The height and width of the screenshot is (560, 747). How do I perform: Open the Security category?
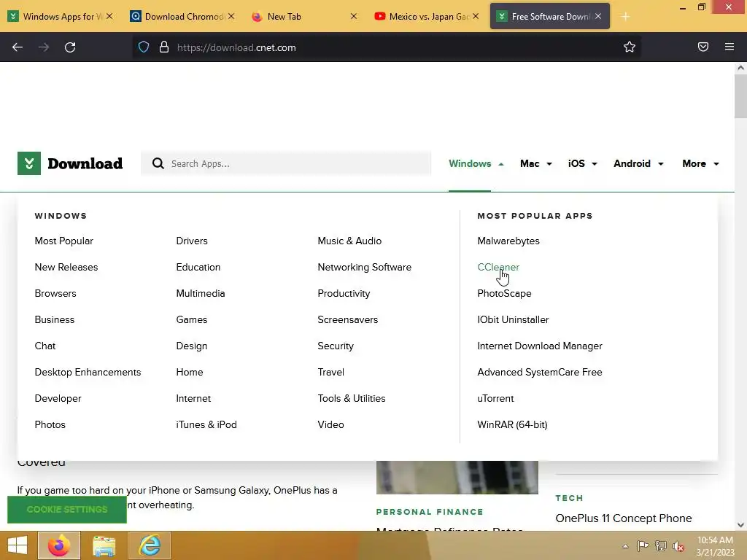coord(336,346)
